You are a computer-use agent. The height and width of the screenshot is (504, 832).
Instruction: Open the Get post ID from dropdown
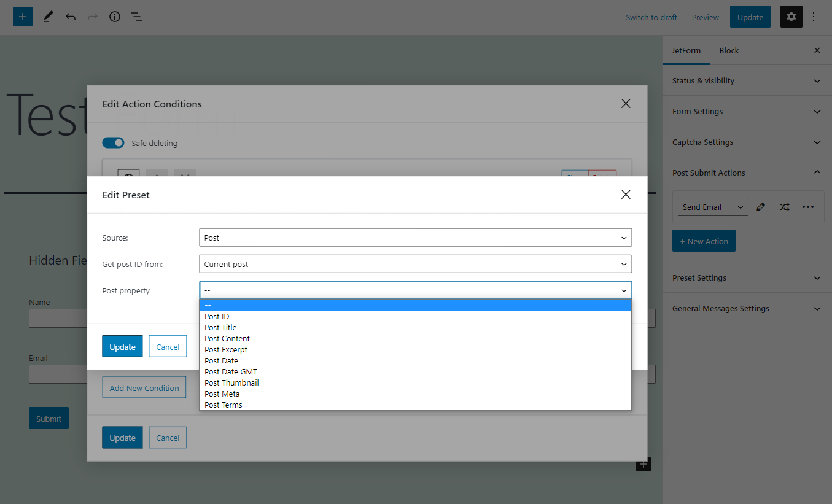pos(415,264)
